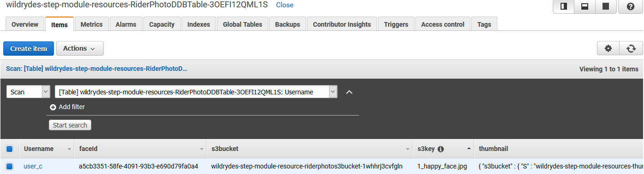This screenshot has width=644, height=174.
Task: Open the user_c item link
Action: (x=33, y=166)
